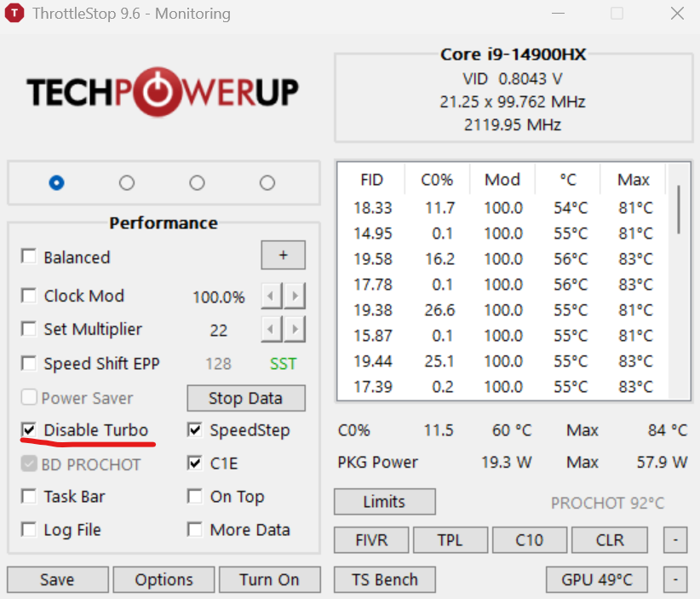The height and width of the screenshot is (599, 700).
Task: Uncheck the C1E checkbox
Action: coord(195,464)
